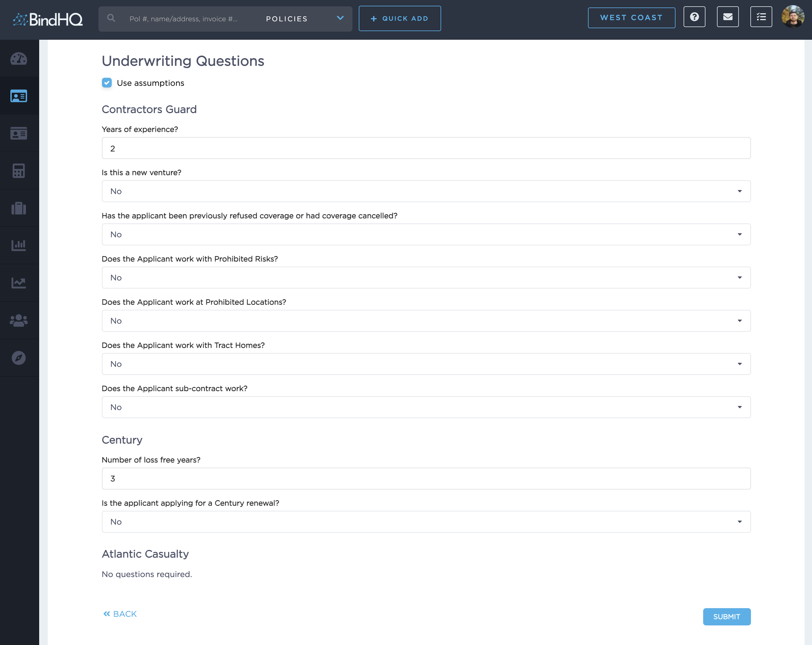Image resolution: width=812 pixels, height=645 pixels.
Task: Focus the Number of loss free years field
Action: pyautogui.click(x=426, y=479)
